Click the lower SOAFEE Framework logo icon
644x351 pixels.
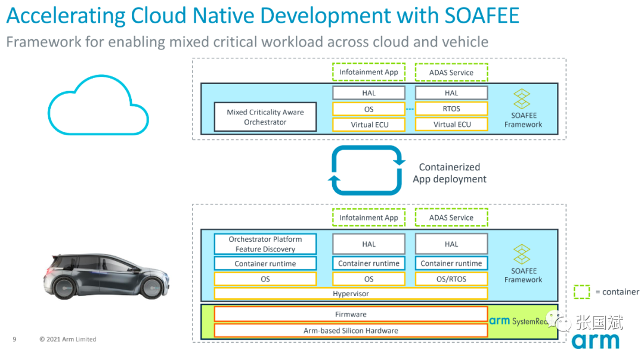(x=522, y=254)
